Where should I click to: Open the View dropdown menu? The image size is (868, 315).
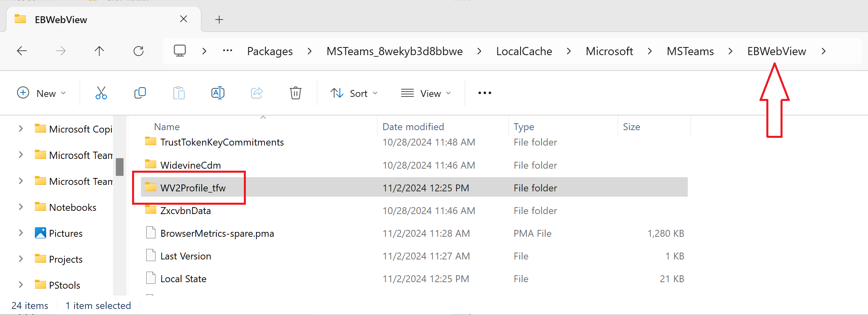(x=426, y=93)
